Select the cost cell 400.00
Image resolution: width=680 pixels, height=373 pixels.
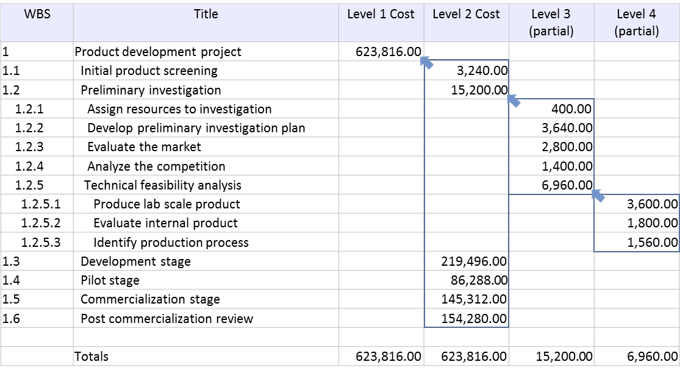click(x=551, y=109)
